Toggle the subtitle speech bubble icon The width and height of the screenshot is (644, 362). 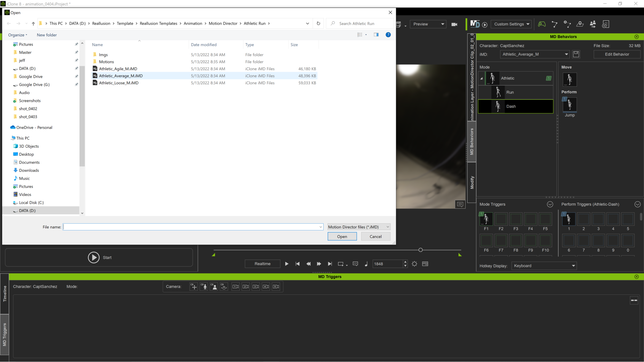pos(355,264)
